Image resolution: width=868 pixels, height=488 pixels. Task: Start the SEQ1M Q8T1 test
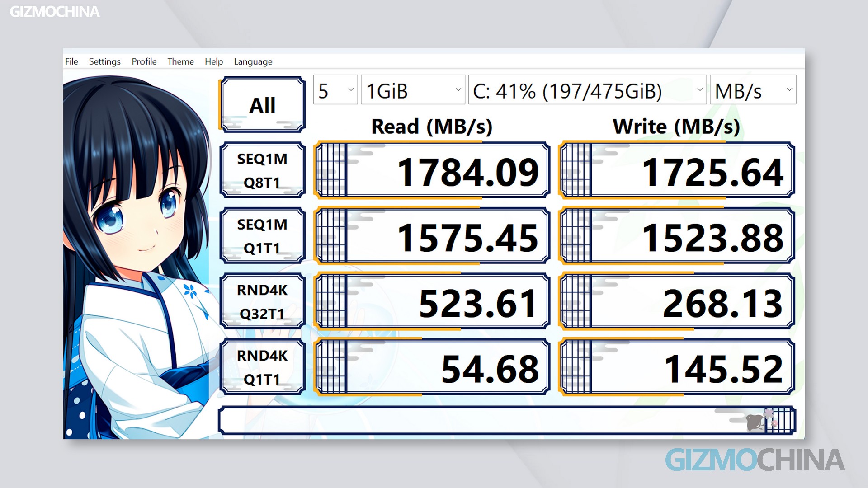click(262, 170)
